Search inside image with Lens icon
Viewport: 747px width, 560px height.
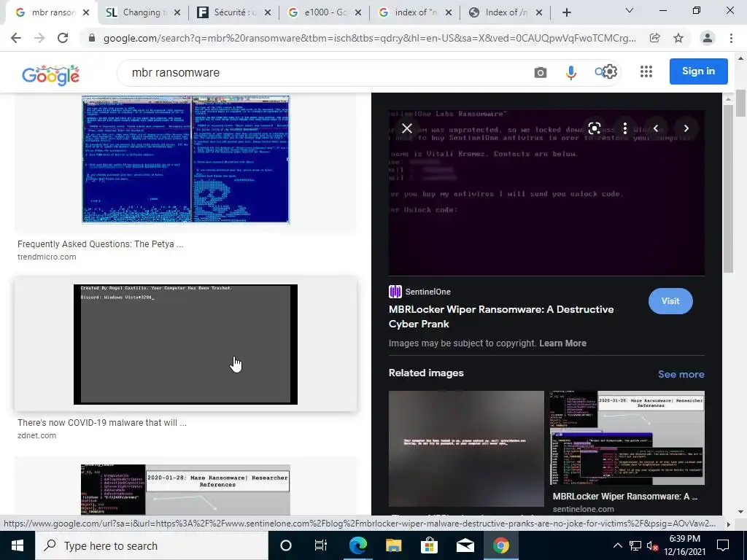[594, 128]
